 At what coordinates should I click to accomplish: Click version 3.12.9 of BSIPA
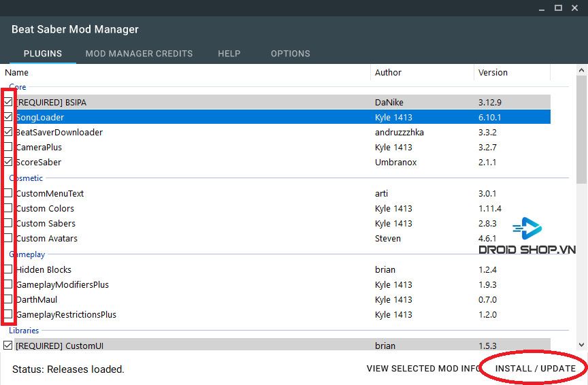490,102
